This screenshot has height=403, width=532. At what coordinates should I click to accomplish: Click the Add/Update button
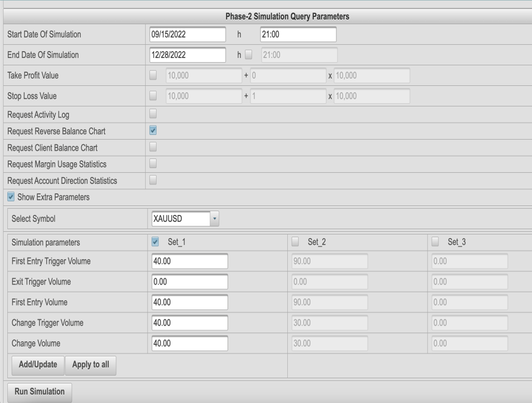(x=38, y=364)
